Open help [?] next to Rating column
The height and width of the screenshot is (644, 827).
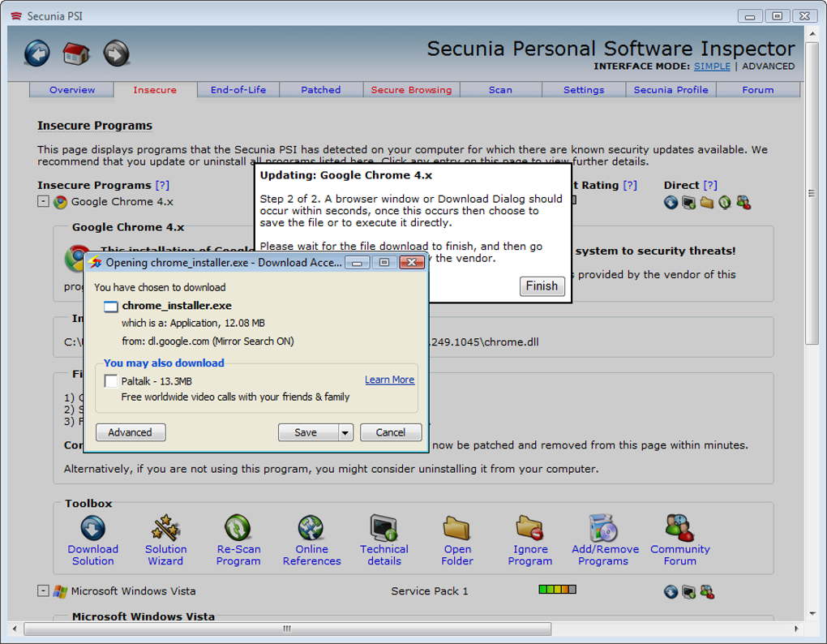[x=630, y=185]
